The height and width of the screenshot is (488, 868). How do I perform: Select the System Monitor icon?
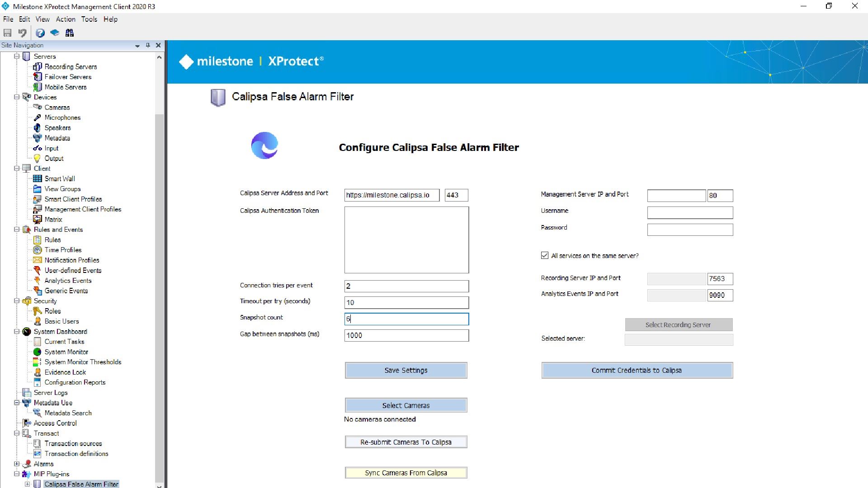(x=38, y=352)
